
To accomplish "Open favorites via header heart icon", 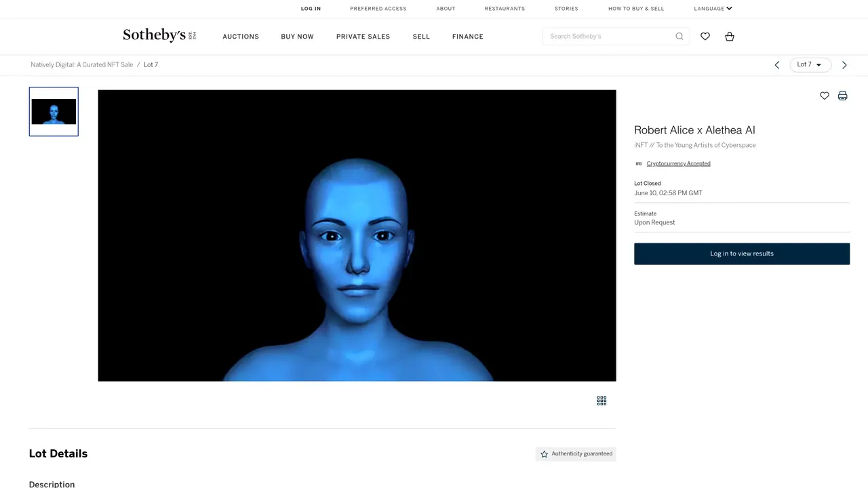I will pos(705,37).
